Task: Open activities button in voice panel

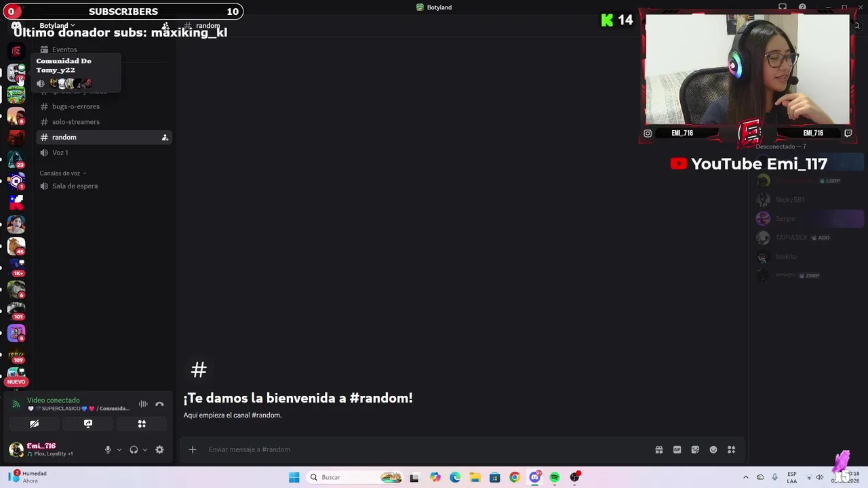Action: [142, 424]
